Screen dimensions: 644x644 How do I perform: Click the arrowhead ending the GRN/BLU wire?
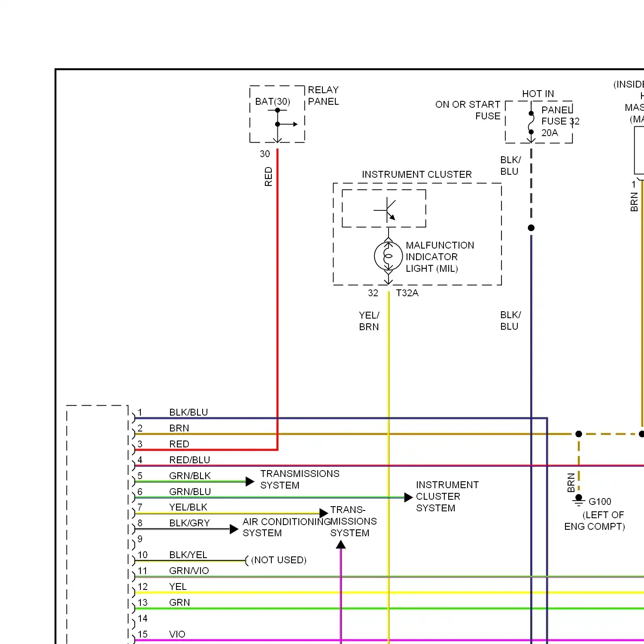[x=408, y=497]
